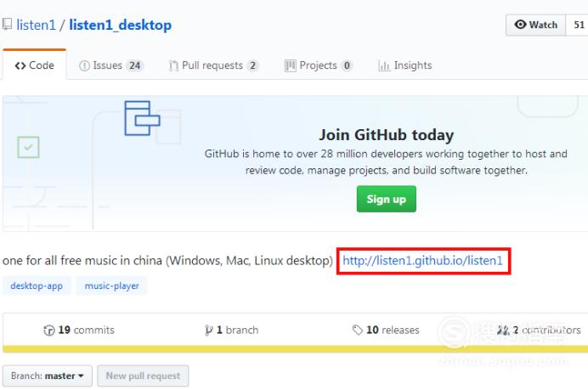Switch to the Issues tab

111,65
